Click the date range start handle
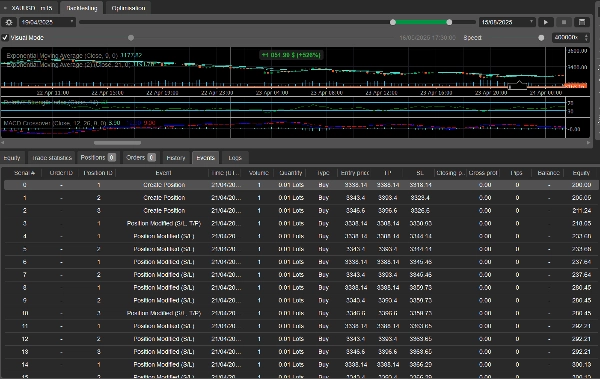 [393, 22]
